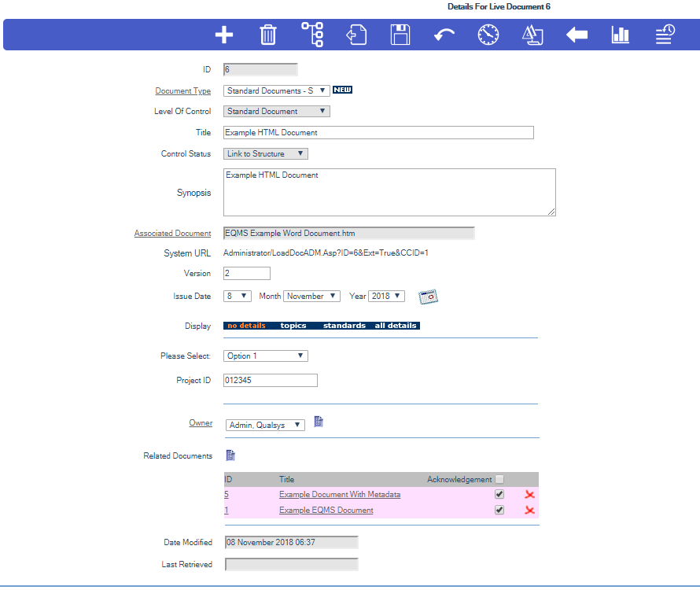The height and width of the screenshot is (590, 700).
Task: Open the calendar picker beside Issue Date
Action: pyautogui.click(x=428, y=297)
